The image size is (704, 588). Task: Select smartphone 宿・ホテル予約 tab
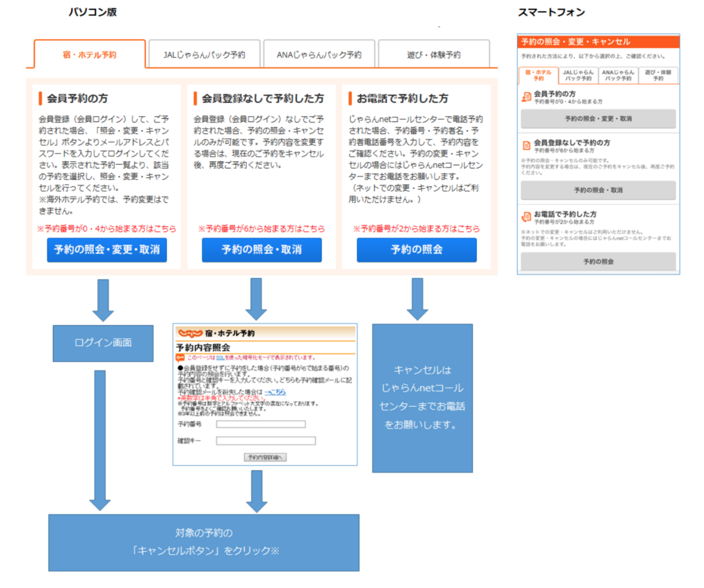[x=538, y=76]
